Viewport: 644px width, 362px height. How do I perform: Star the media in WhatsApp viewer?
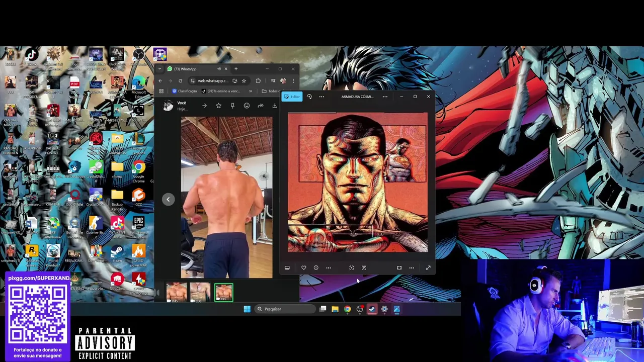(x=218, y=106)
